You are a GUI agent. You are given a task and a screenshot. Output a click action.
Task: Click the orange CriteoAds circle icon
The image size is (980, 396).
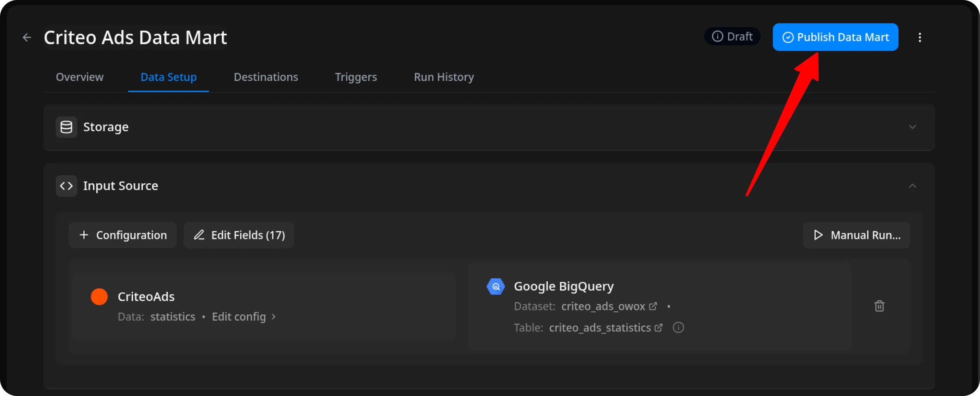tap(99, 296)
